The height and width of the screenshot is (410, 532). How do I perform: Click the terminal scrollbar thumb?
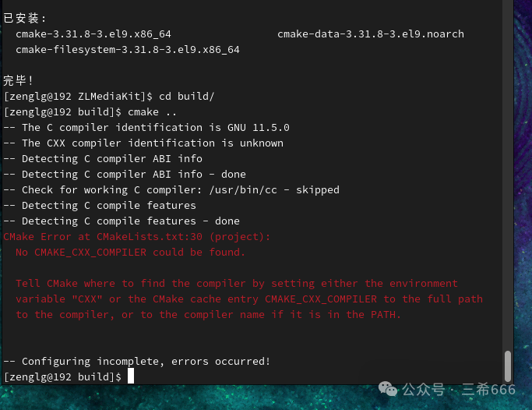(x=508, y=366)
